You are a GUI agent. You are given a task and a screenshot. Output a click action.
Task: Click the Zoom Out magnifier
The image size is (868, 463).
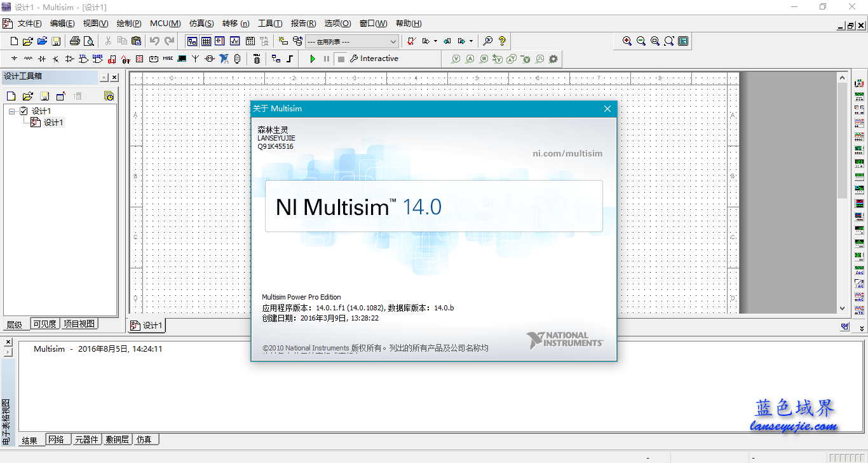pos(641,41)
